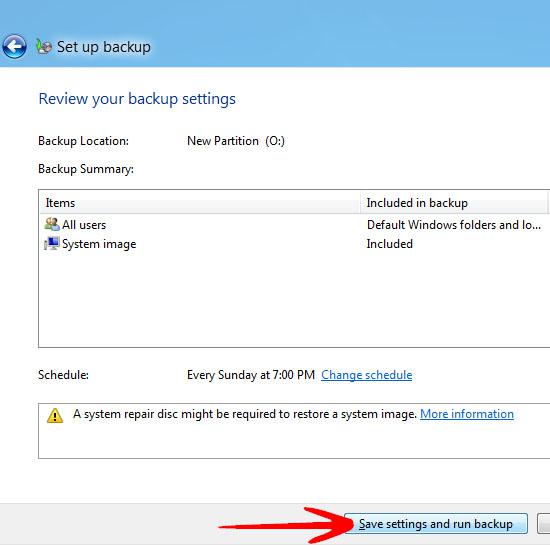Click the 'Backup Summary:' label
550x545 pixels.
point(86,169)
